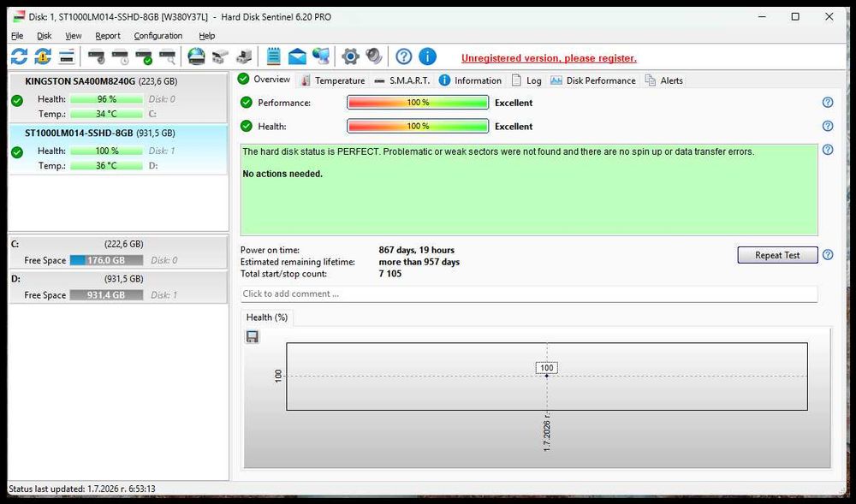Click the blue Refresh arrows toolbar icon

[19, 56]
